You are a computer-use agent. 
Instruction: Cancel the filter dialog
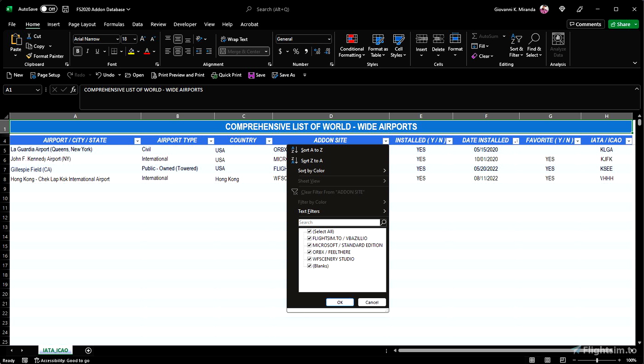click(372, 302)
